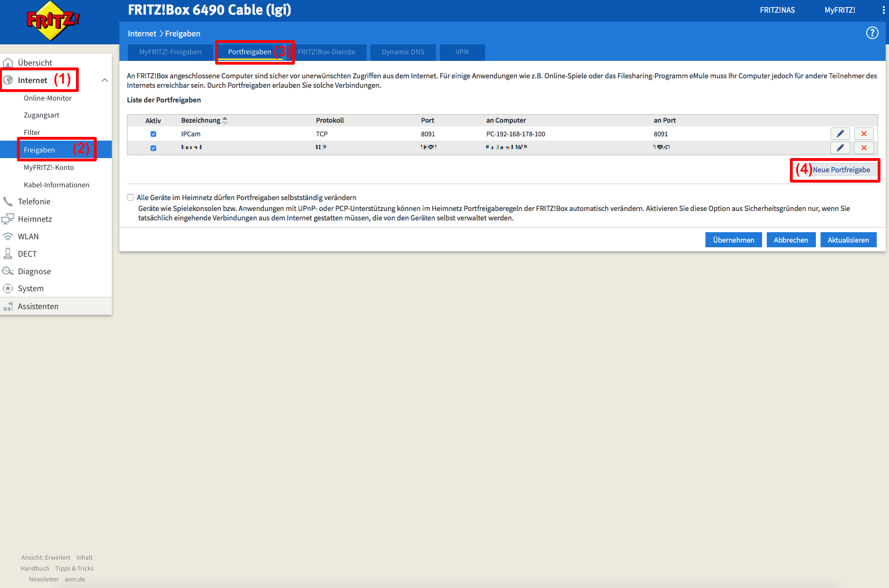Edit the second blurred port entry

point(840,148)
